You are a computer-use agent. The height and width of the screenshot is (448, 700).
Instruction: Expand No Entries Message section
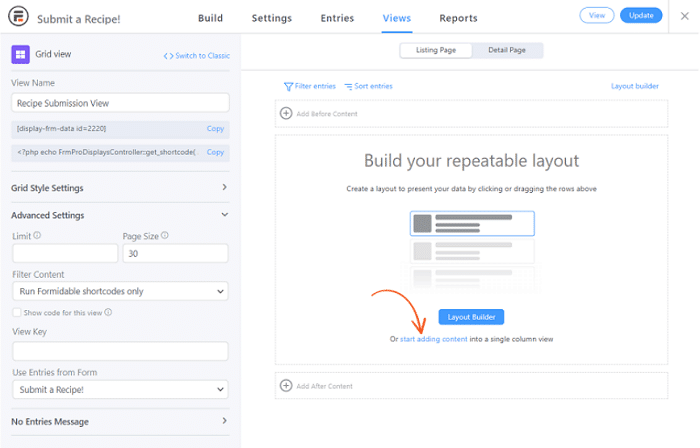[120, 421]
